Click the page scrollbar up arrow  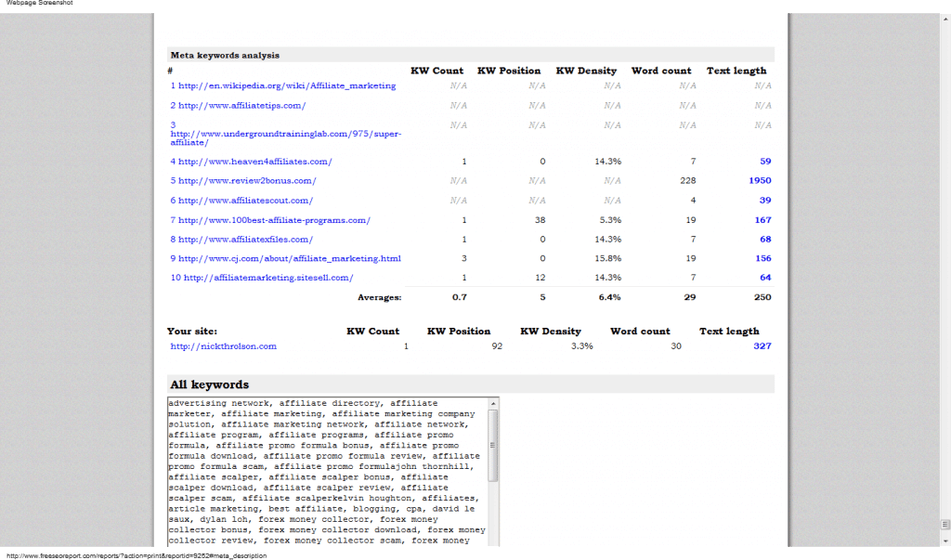coord(944,20)
